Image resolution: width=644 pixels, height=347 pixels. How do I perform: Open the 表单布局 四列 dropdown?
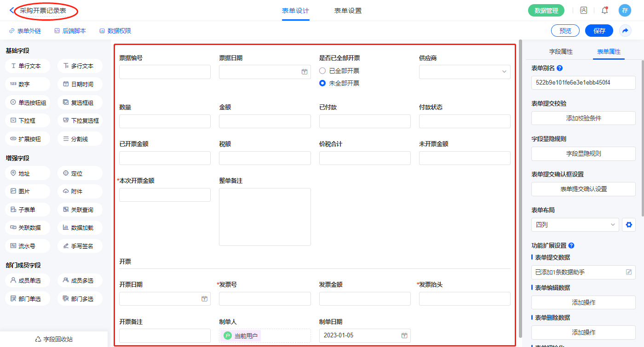point(575,225)
